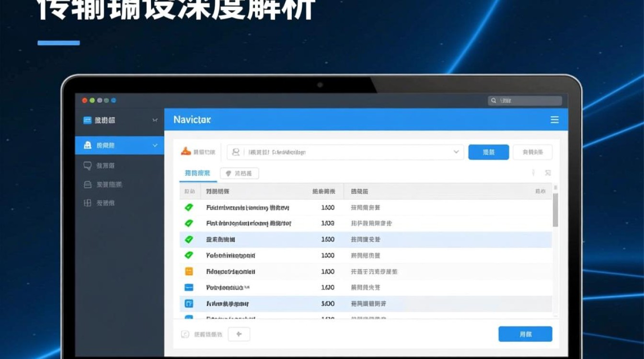This screenshot has height=359, width=644.
Task: Click the blue button beside the connection field
Action: (x=488, y=152)
